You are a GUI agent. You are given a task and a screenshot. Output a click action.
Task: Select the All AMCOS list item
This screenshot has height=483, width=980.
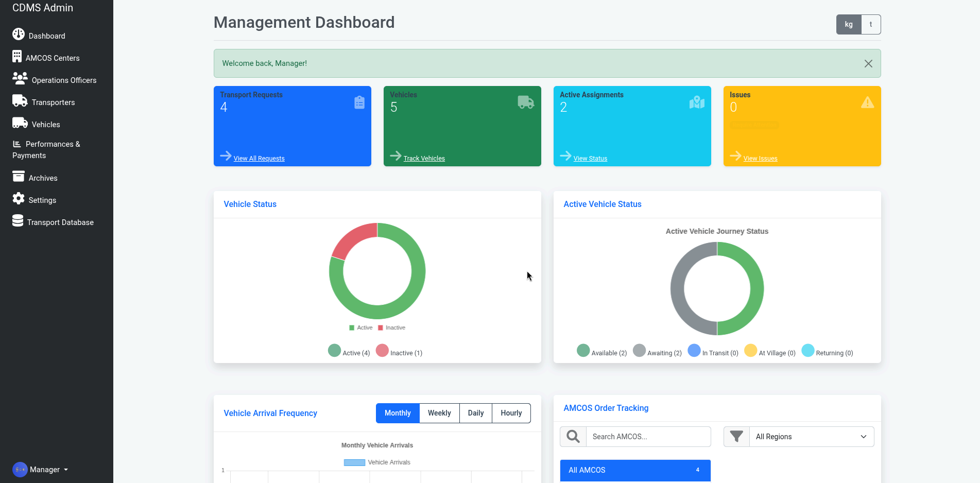tap(635, 470)
